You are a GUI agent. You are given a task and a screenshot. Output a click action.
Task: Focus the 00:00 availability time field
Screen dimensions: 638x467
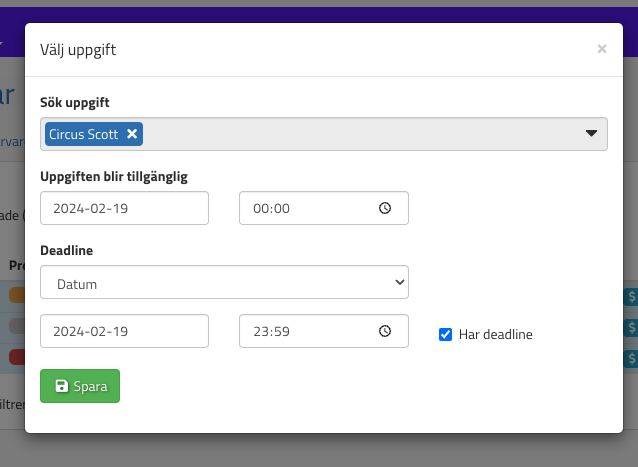coord(310,209)
